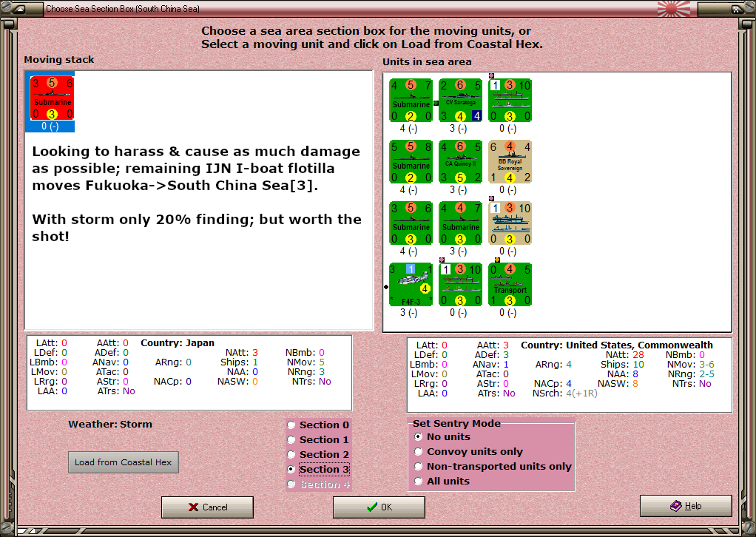Viewport: 756px width, 537px height.
Task: Click the green Submarine counter numbered 4 5 7
Action: click(411, 101)
